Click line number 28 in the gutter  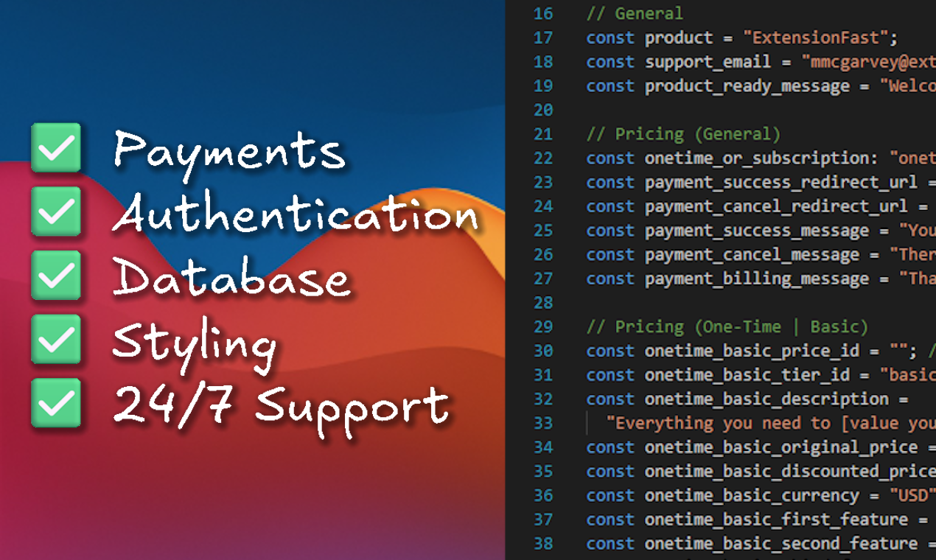click(543, 303)
